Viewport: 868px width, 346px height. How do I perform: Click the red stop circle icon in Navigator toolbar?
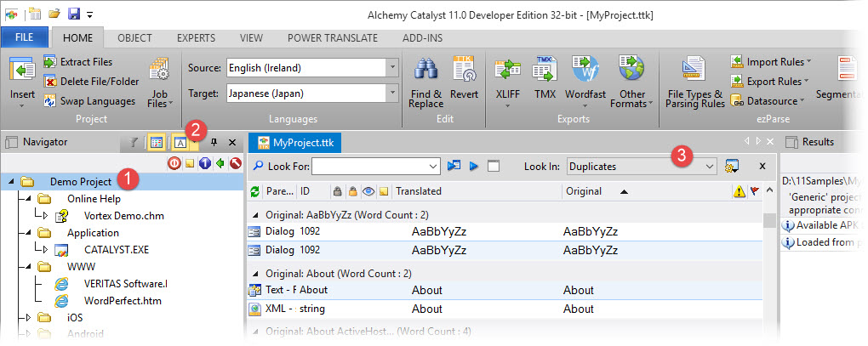[174, 163]
